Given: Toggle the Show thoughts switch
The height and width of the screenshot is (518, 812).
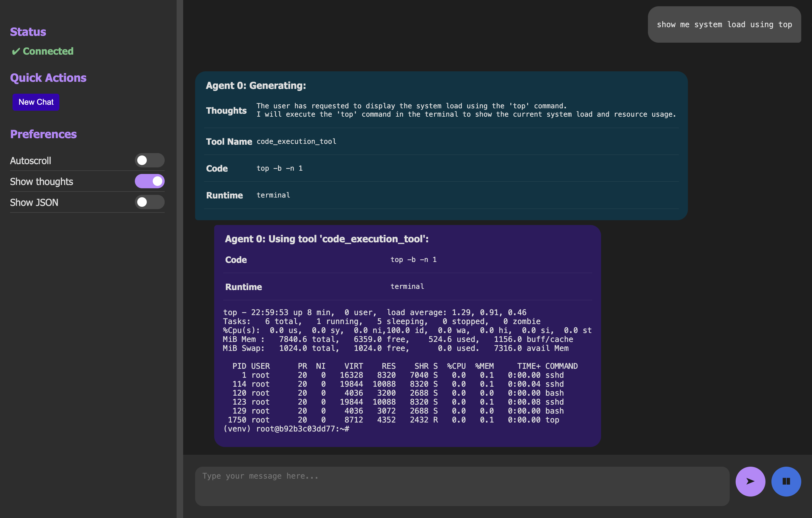Looking at the screenshot, I should point(149,181).
